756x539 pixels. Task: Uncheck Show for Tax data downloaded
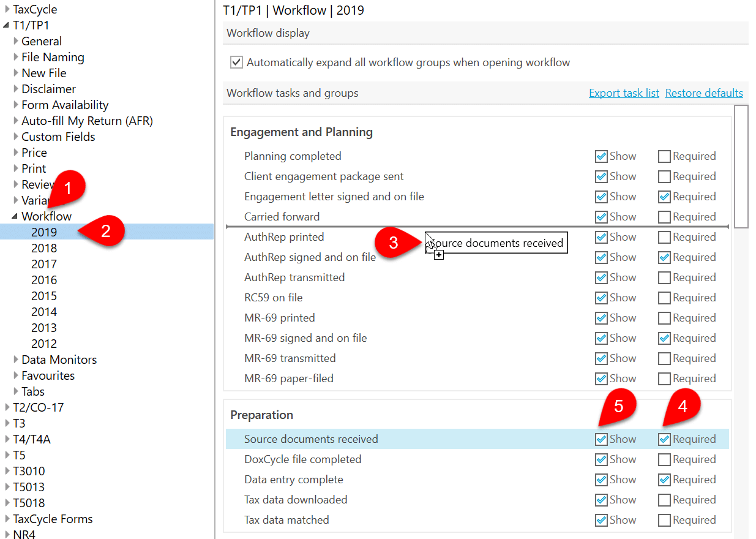tap(601, 500)
